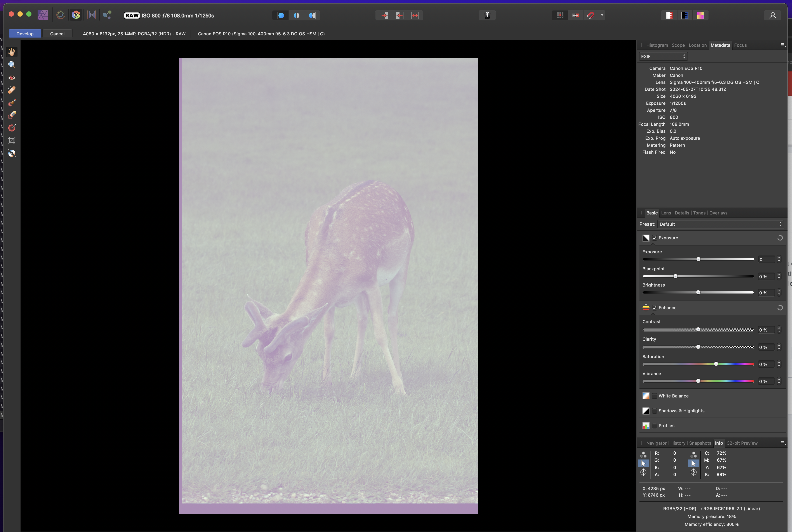Select the Zoom tool in left toolbar

(x=12, y=64)
